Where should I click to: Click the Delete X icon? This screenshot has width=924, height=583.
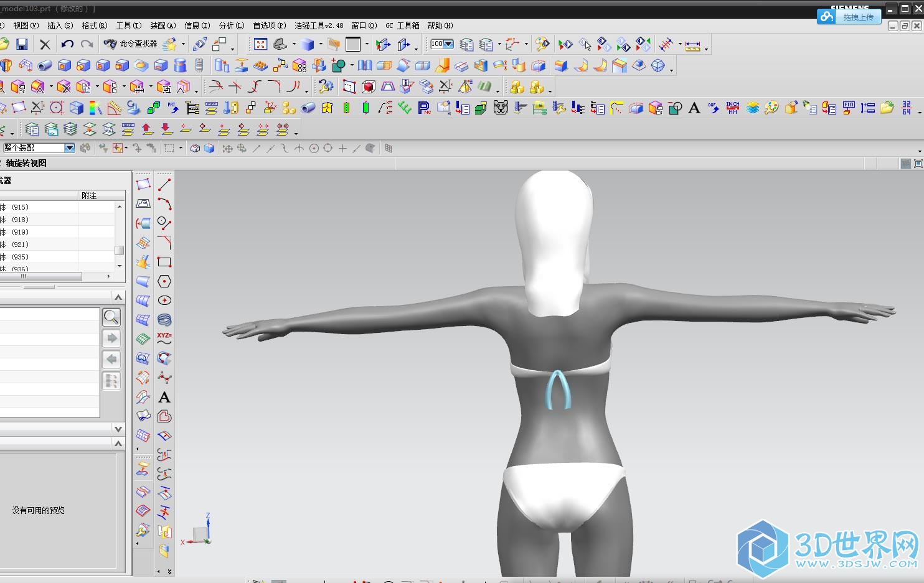45,44
